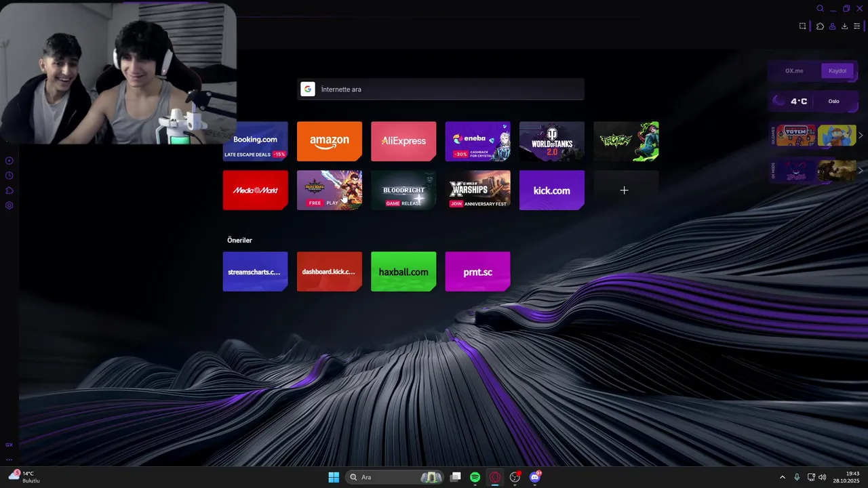This screenshot has height=488, width=868.
Task: Open Extensions icon in left sidebar
Action: click(x=9, y=190)
